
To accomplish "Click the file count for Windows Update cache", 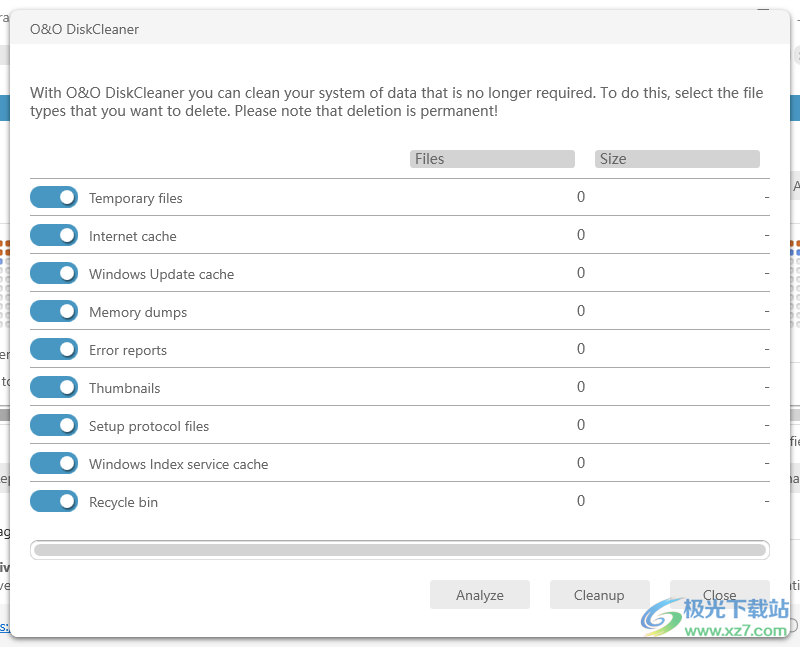I will pos(581,273).
